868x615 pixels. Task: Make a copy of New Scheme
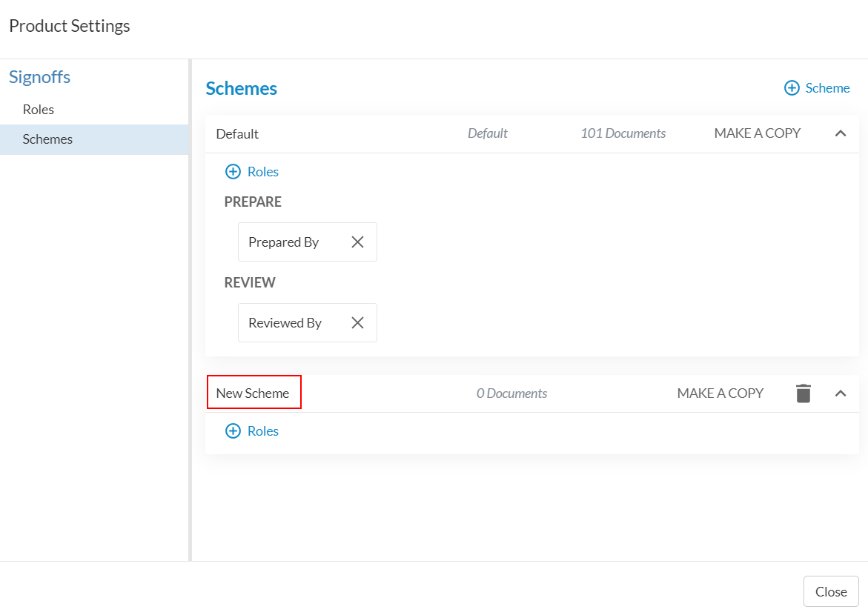coord(720,393)
